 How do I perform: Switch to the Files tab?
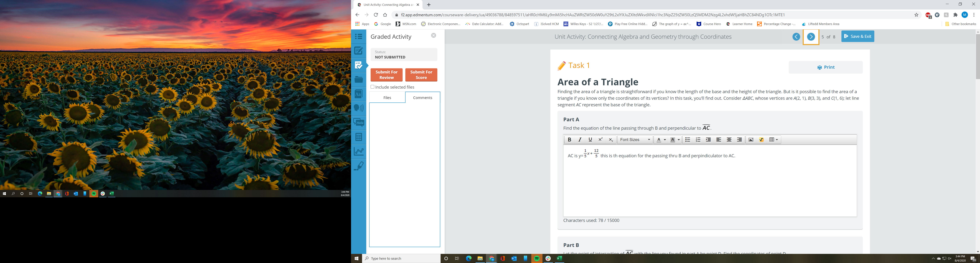(387, 97)
